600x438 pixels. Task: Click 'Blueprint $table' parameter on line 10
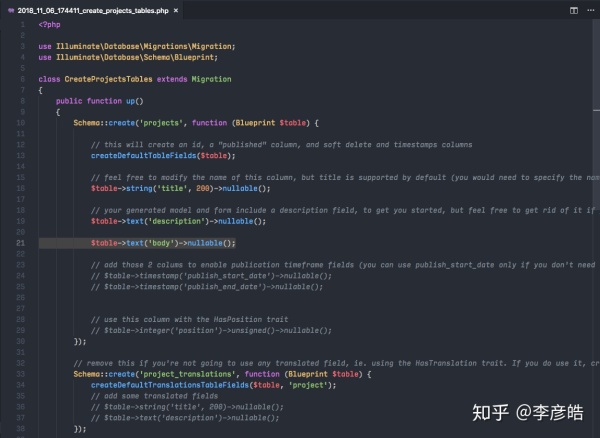(271, 123)
